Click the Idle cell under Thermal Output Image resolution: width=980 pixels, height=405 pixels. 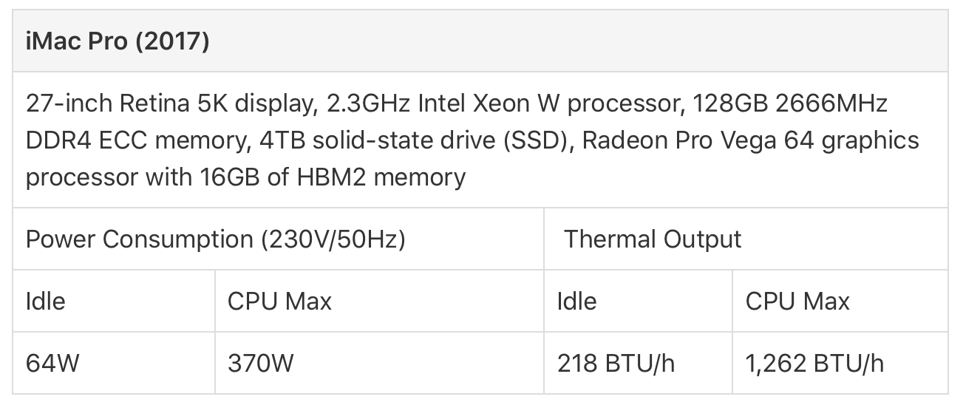point(638,301)
